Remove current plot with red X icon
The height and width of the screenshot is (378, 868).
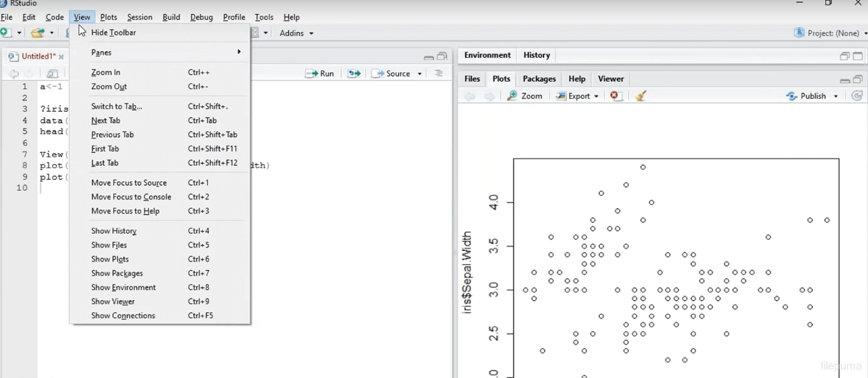tap(615, 95)
